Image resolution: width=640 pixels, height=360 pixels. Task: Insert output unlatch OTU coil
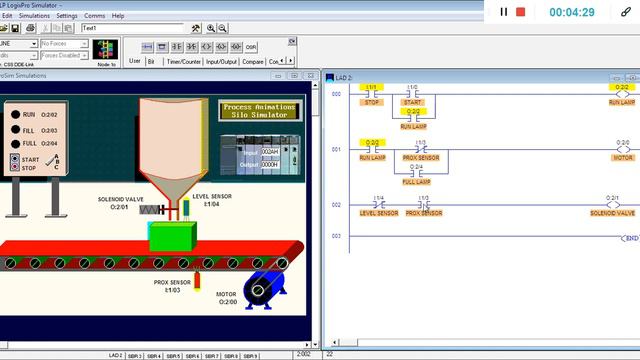pos(236,47)
